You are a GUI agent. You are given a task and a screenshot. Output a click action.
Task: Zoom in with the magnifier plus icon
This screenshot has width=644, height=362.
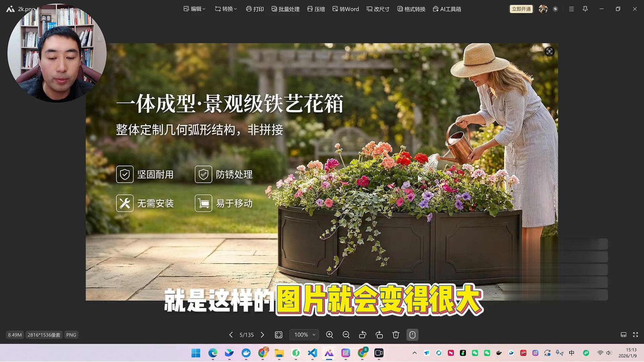[x=329, y=335]
